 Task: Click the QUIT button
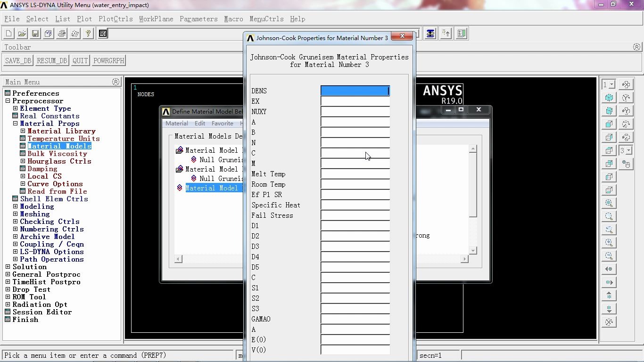click(80, 60)
